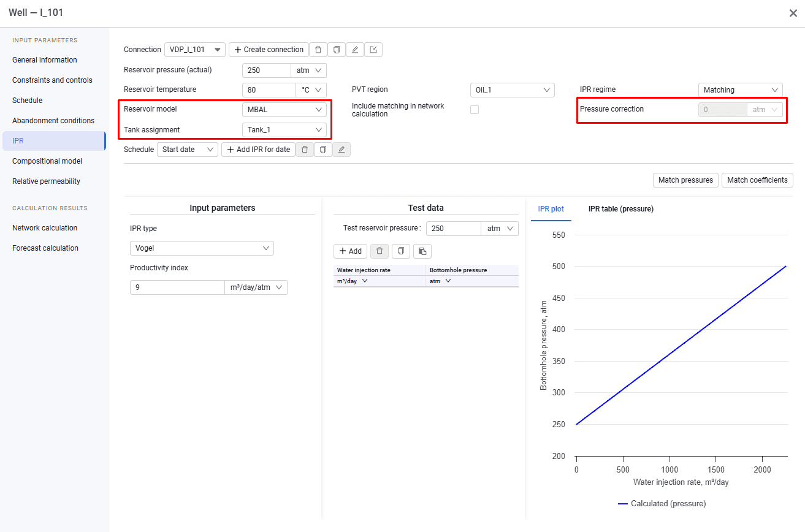Go to Constraints and controls section
805x532 pixels.
(x=52, y=80)
